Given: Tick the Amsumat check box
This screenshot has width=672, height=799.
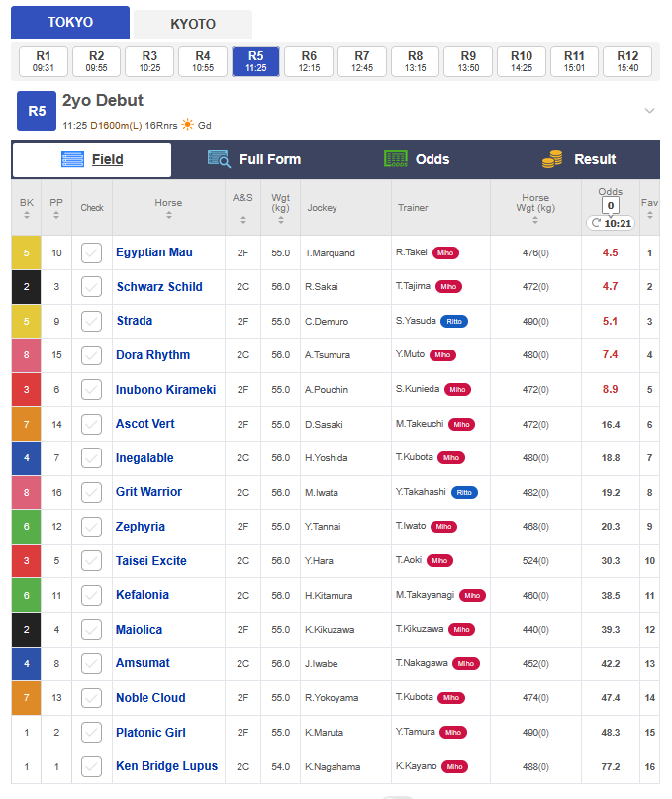Looking at the screenshot, I should tap(92, 663).
